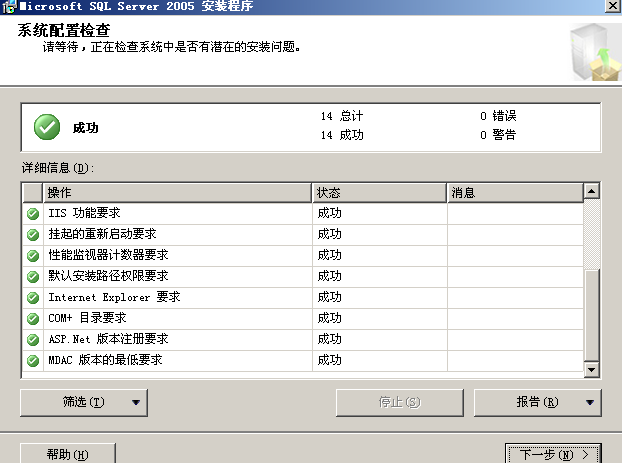Click the 14 成功 success count text
The image size is (622, 463).
(342, 135)
